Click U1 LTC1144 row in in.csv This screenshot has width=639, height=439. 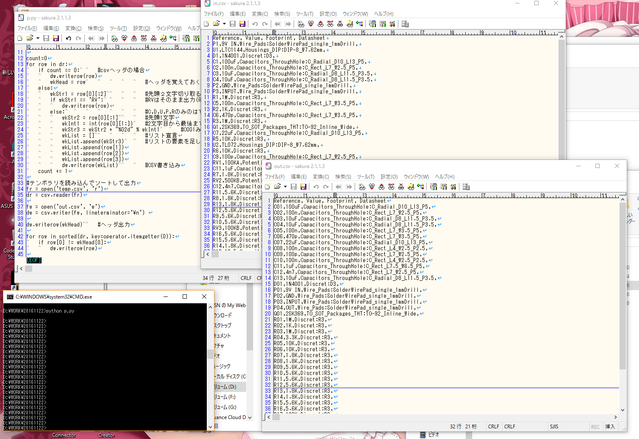[271, 50]
